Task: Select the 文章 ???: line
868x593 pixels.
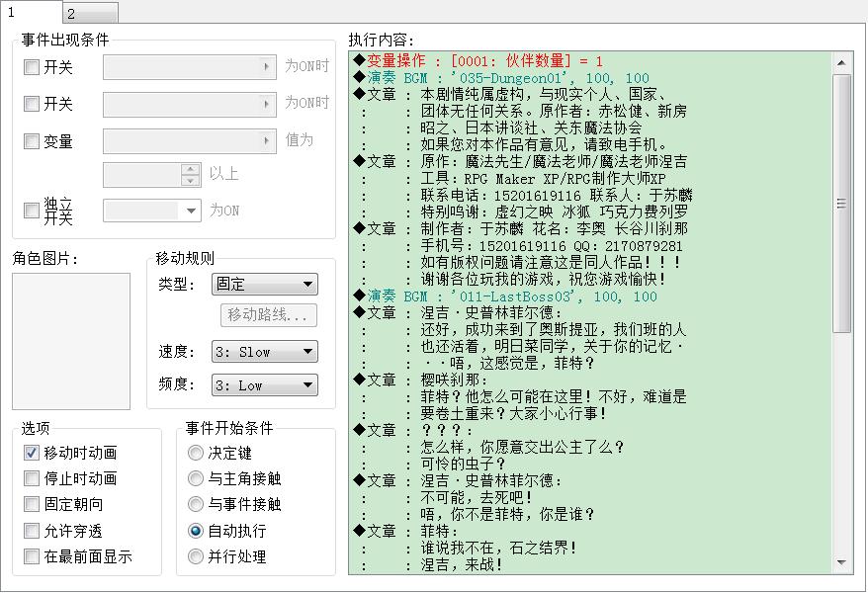Action: click(590, 430)
